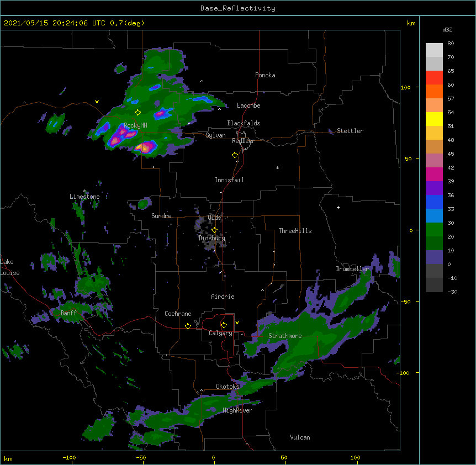Viewport: 476px width, 465px height.
Task: Click the -50 tick label on horizontal axis
Action: 141,457
